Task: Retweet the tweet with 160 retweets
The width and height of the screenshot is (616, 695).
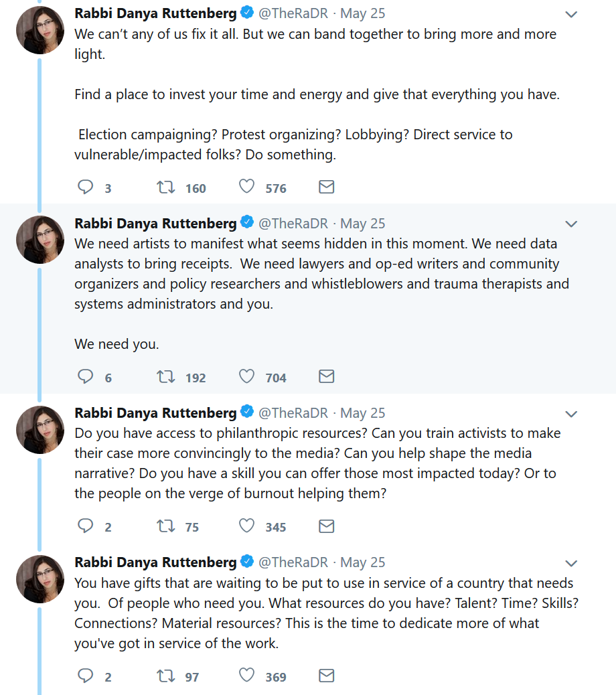Action: coord(165,187)
